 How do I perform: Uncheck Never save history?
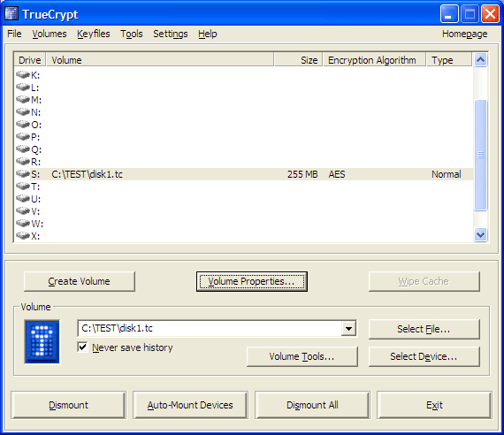pyautogui.click(x=82, y=347)
